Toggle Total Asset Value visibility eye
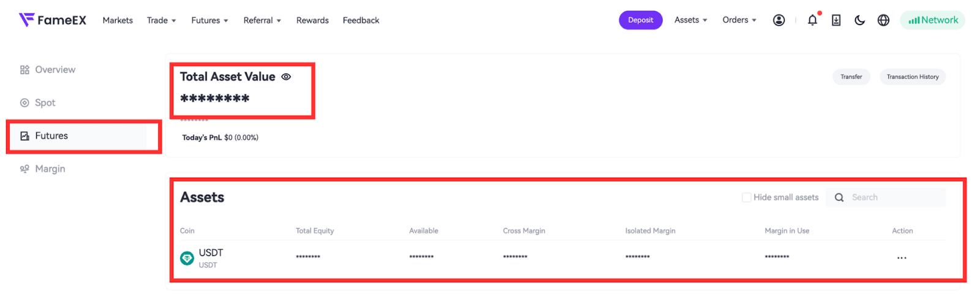 click(286, 77)
